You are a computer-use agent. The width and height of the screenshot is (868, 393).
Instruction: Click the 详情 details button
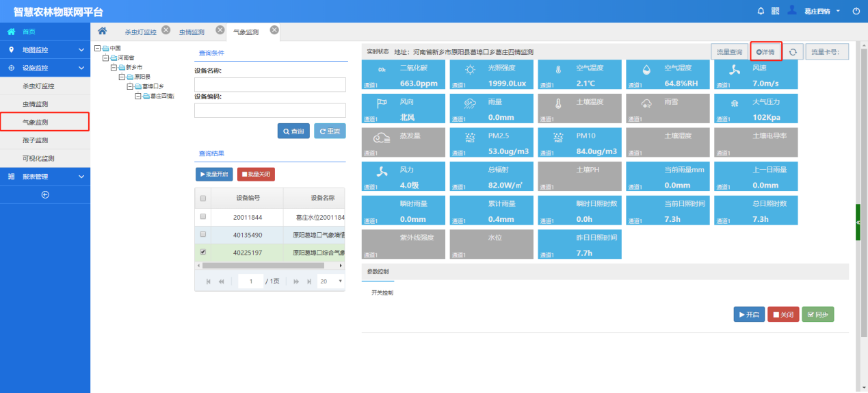[x=765, y=52]
